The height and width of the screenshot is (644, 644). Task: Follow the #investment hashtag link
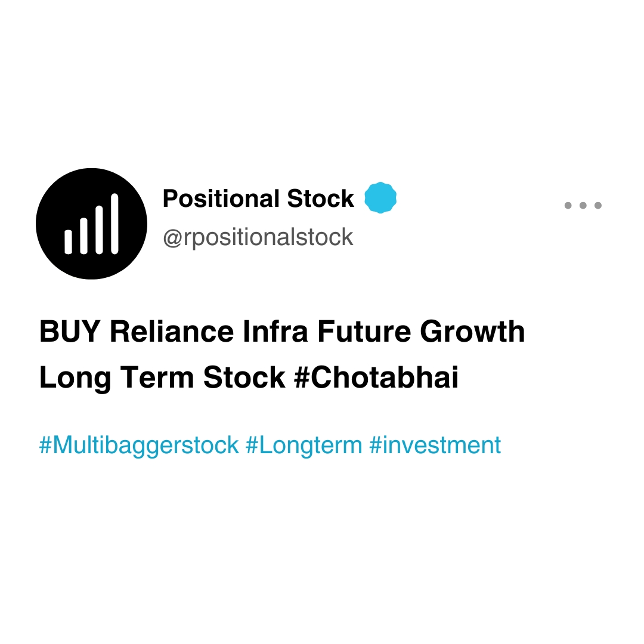[435, 445]
